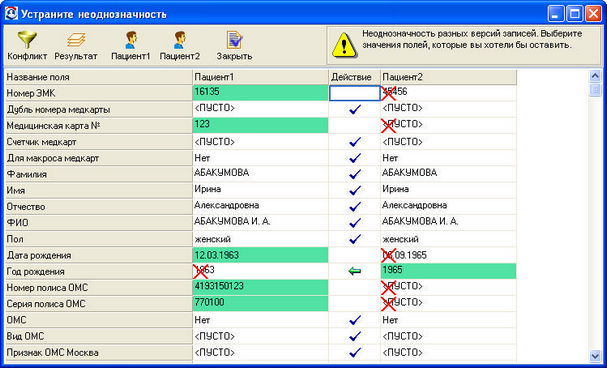
Task: Toggle checkmark in ОМС row
Action: [355, 320]
